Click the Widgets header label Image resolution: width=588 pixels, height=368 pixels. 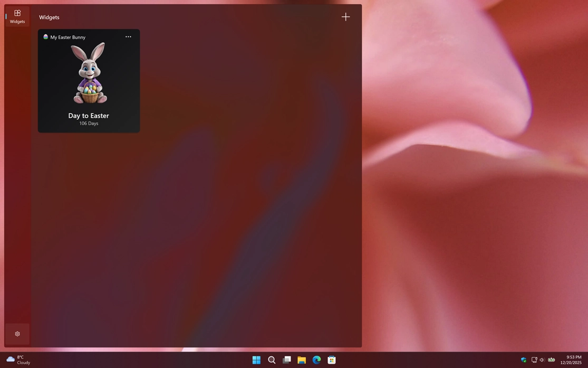(x=49, y=17)
